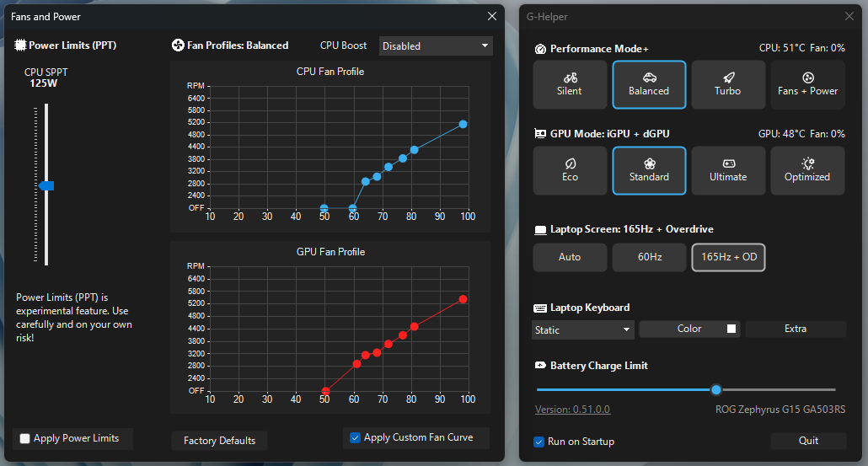Click the CPU fan curve point at 50°C
Screen dimensions: 868x466
(x=324, y=209)
